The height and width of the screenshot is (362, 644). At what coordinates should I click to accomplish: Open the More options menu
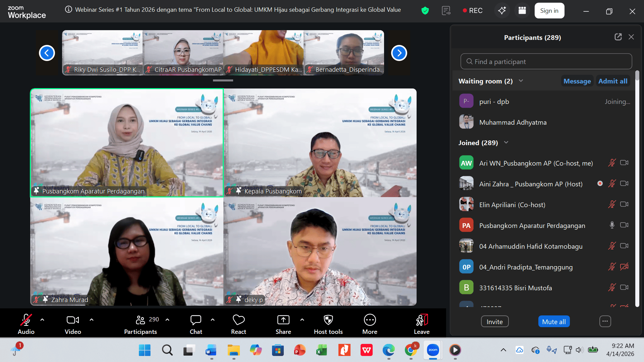click(370, 320)
